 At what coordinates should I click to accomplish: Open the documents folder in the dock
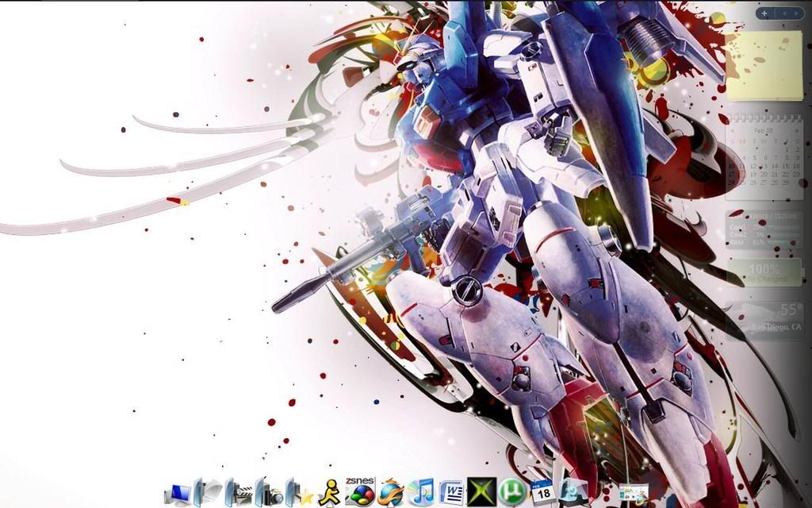tap(207, 491)
